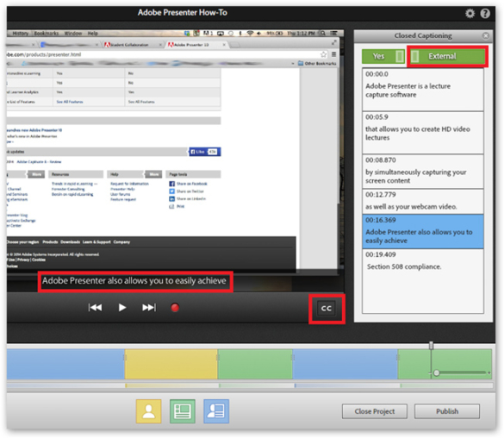Click the timeline zoom slider knob
Viewport: 504px width, 438px height.
pos(436,373)
